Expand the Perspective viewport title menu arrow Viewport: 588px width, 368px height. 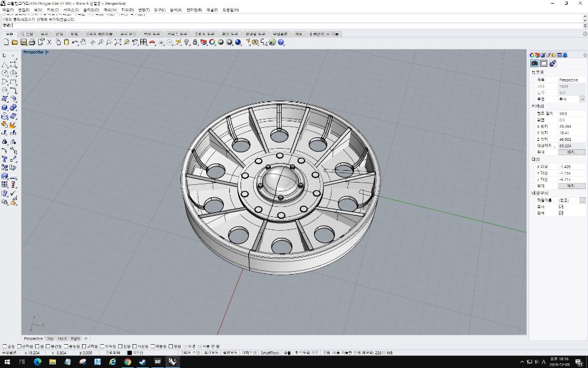point(47,52)
